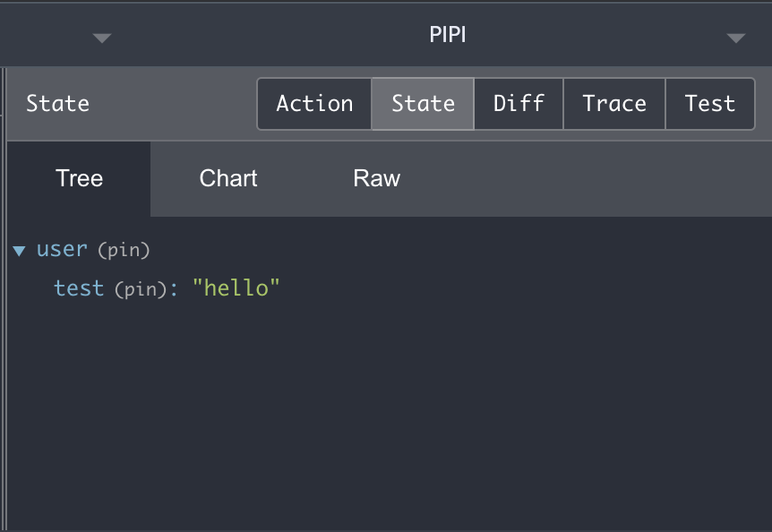Select the State inspector button
The width and height of the screenshot is (772, 532).
coord(423,104)
